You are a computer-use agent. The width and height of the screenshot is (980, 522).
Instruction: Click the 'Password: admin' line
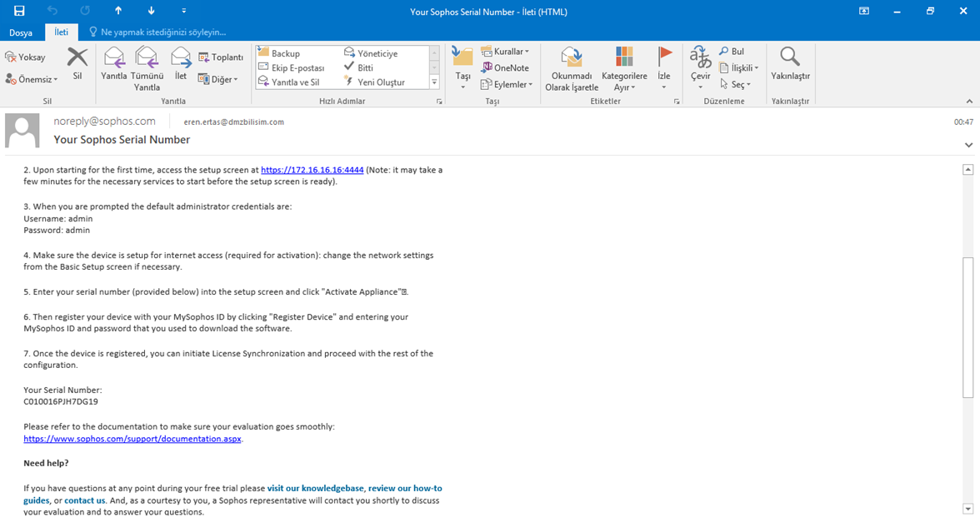click(57, 230)
